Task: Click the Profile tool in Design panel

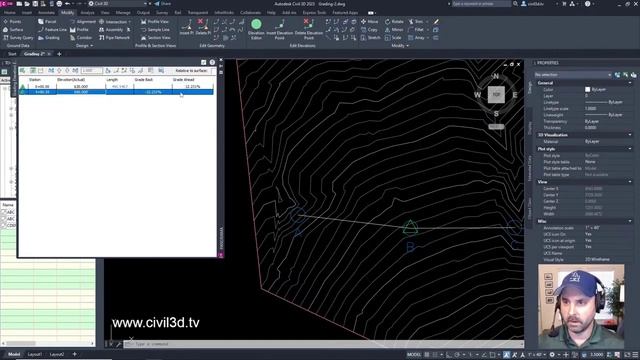Action: [79, 30]
